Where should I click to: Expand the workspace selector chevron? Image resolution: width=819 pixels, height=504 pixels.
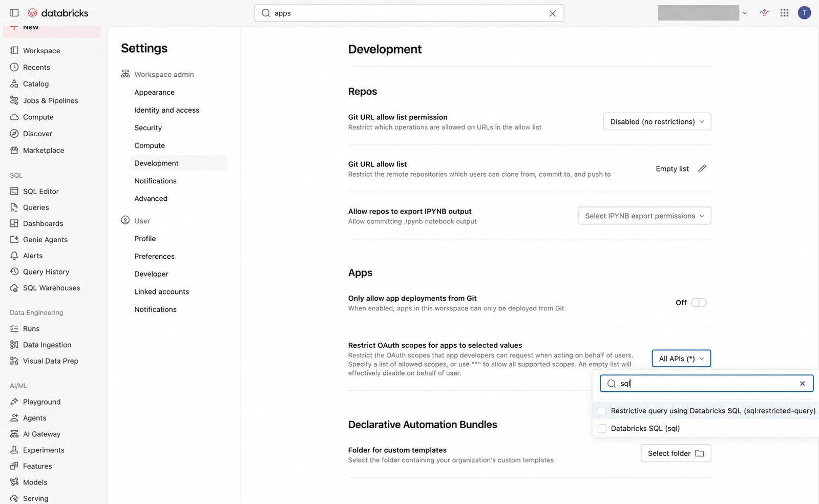click(x=744, y=13)
